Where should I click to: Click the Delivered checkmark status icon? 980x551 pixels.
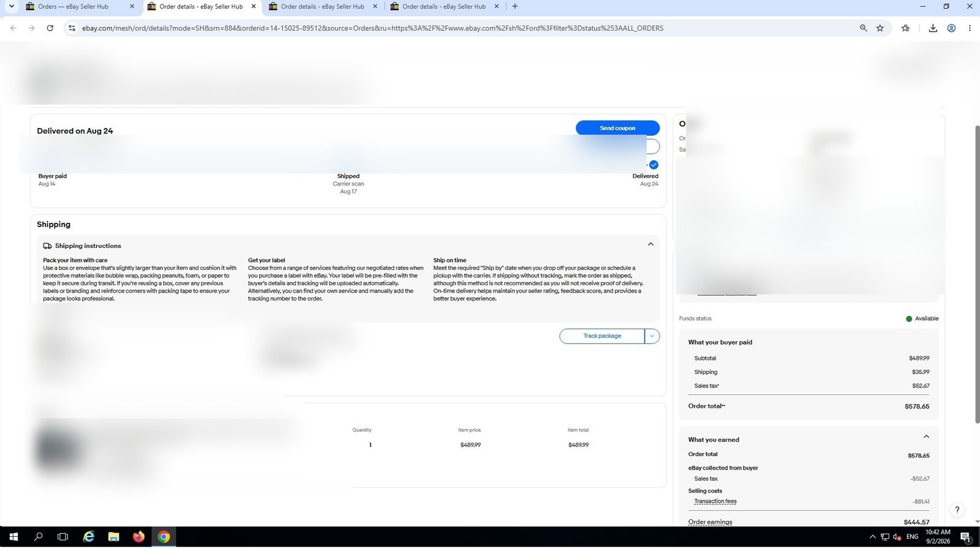654,165
